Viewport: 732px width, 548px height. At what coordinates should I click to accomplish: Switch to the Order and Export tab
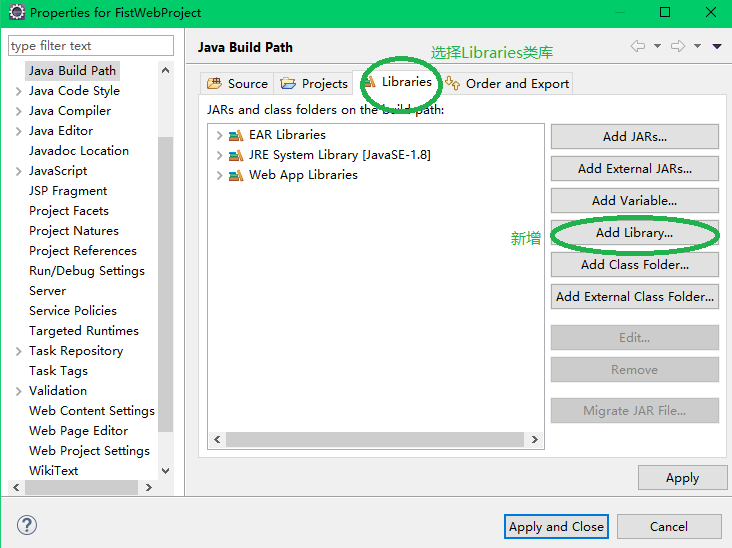pyautogui.click(x=507, y=84)
